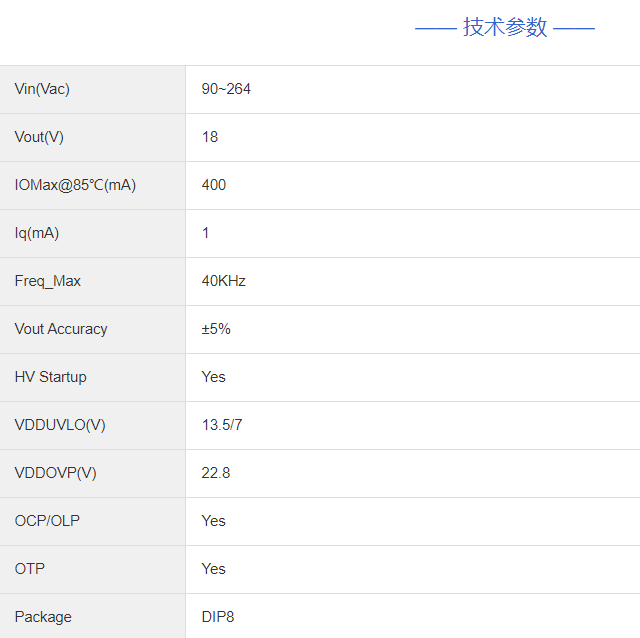Select the HV Startup label
This screenshot has height=638, width=640.
click(x=51, y=377)
